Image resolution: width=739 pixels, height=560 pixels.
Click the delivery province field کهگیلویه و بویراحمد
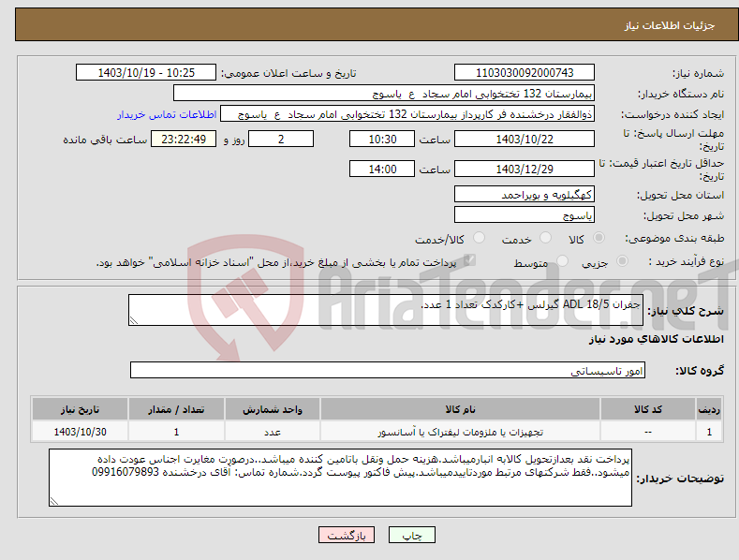pyautogui.click(x=525, y=194)
